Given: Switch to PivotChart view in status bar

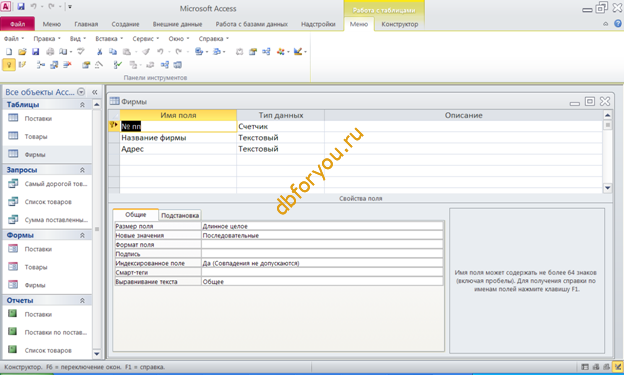Looking at the screenshot, I should [606, 367].
